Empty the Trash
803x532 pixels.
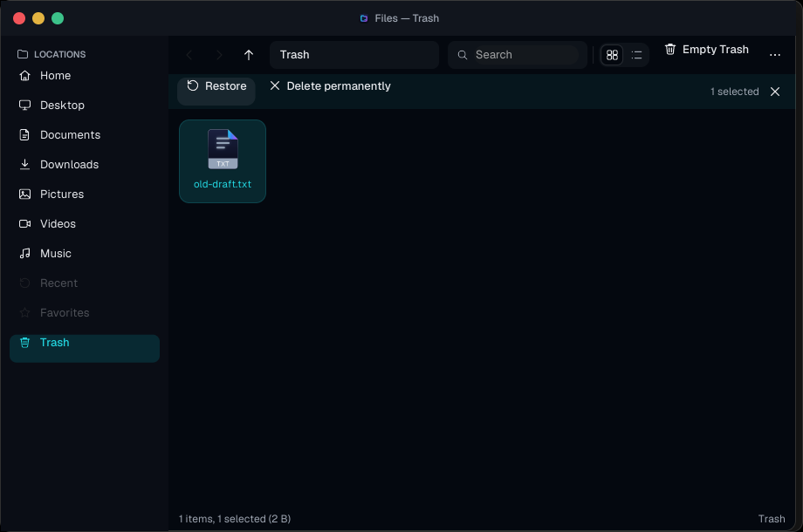[707, 50]
